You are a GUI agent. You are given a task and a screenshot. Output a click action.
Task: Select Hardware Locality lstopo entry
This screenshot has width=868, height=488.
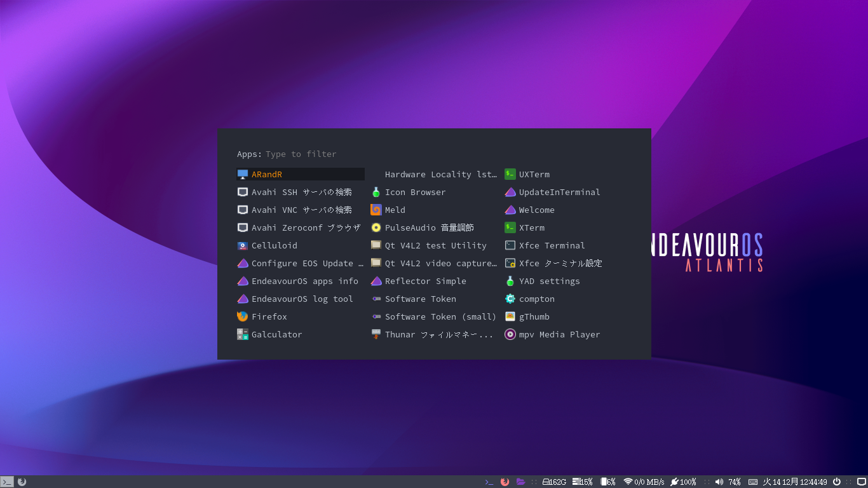coord(434,174)
